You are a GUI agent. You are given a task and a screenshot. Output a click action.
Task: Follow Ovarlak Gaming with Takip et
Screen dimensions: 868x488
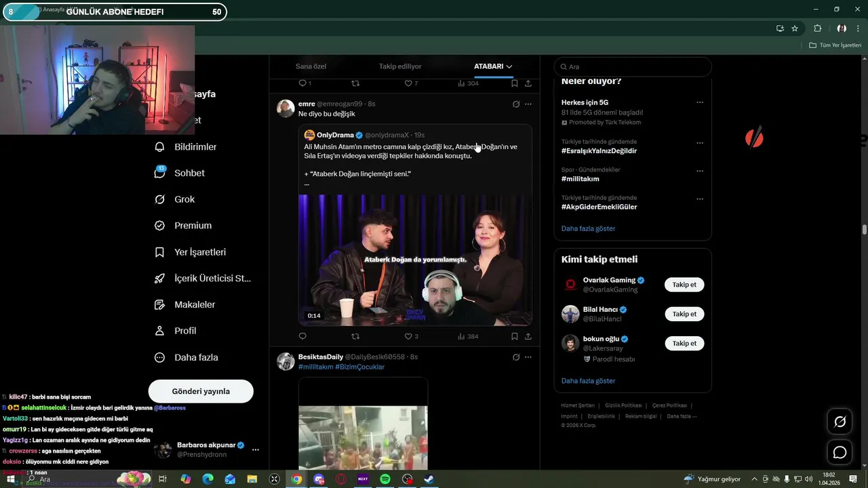(x=684, y=285)
